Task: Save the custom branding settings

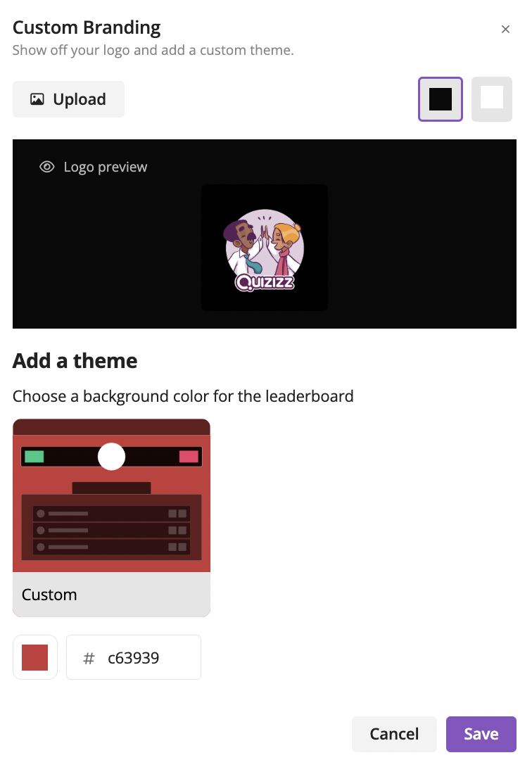Action: click(x=481, y=734)
